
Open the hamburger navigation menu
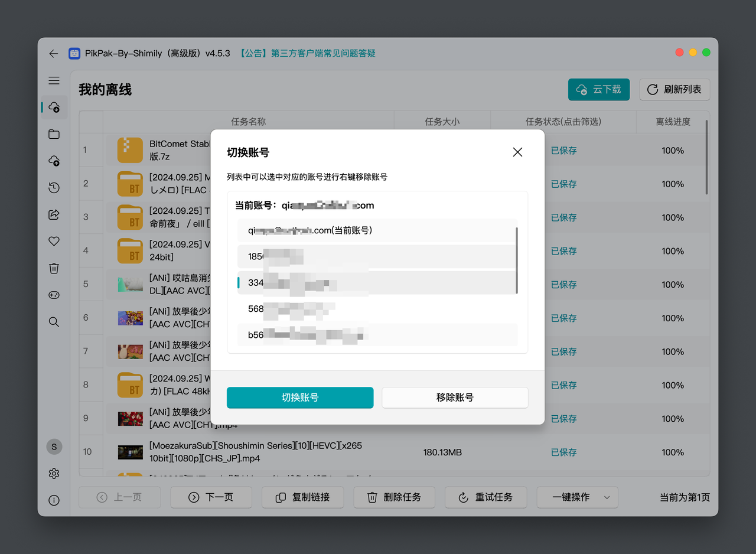tap(54, 80)
